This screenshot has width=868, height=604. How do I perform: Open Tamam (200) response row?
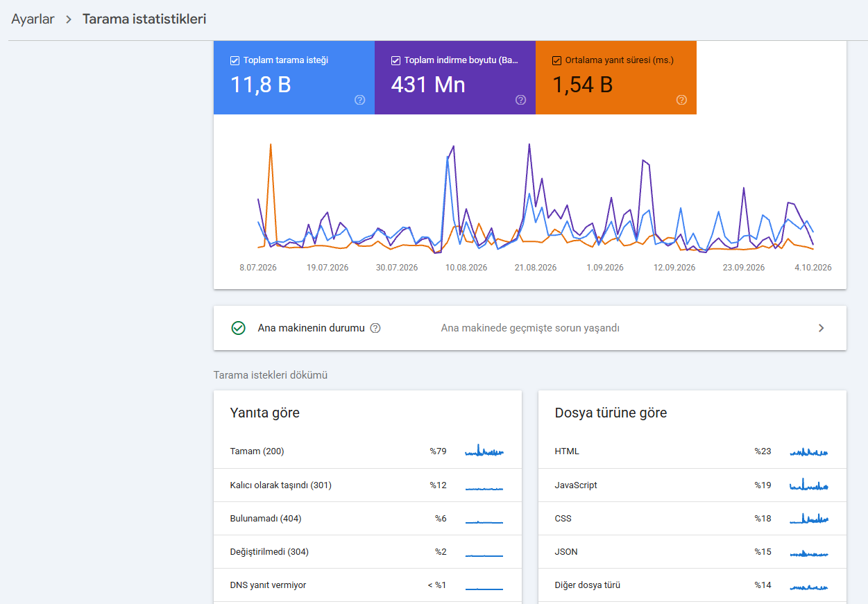pos(368,451)
